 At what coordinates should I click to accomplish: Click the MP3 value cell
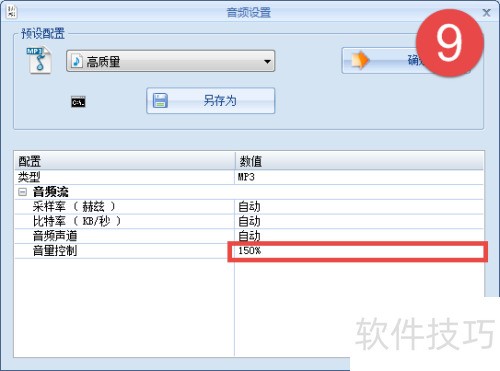pos(359,177)
